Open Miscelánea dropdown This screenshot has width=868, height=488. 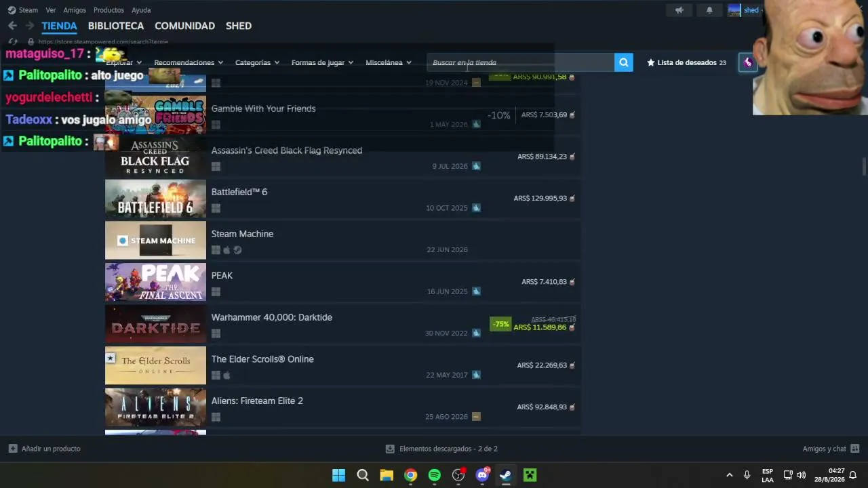coord(389,62)
